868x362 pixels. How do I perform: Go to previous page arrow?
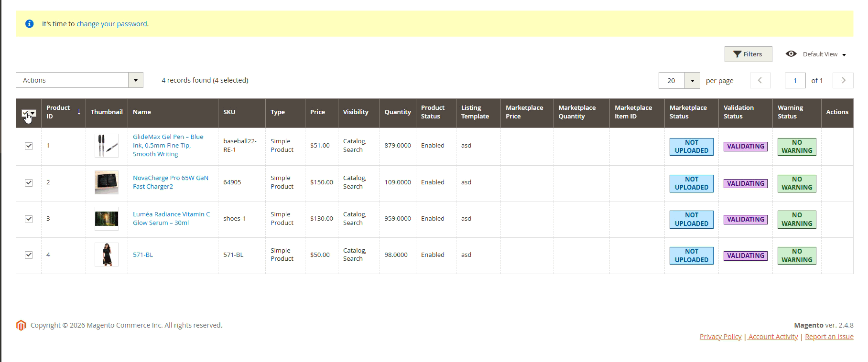[x=760, y=80]
